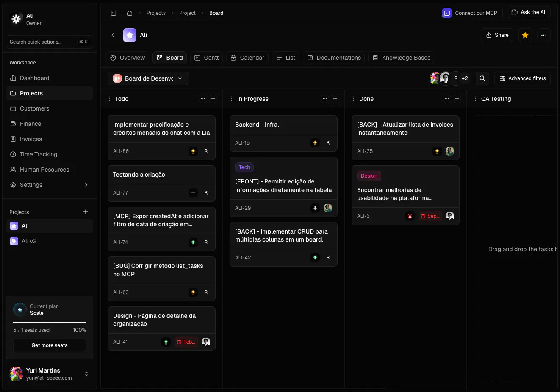560x392 pixels.
Task: Open Invoices in the sidebar
Action: (x=50, y=139)
